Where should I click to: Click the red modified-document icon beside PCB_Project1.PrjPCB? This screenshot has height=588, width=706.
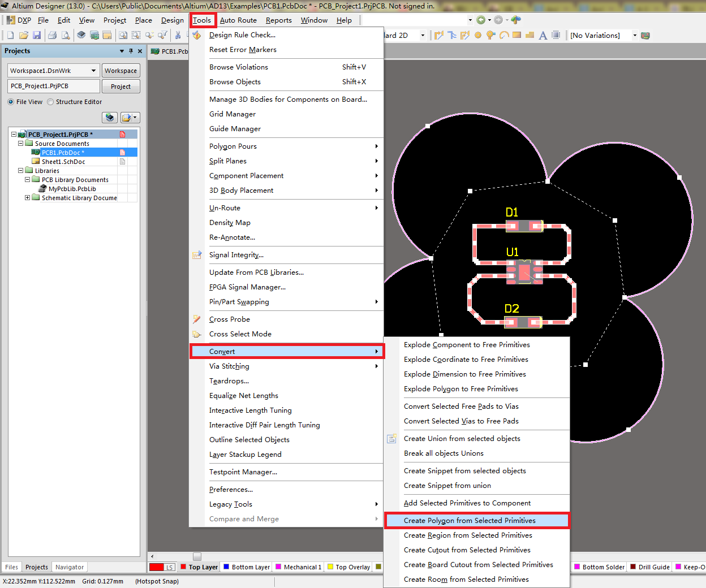(122, 135)
